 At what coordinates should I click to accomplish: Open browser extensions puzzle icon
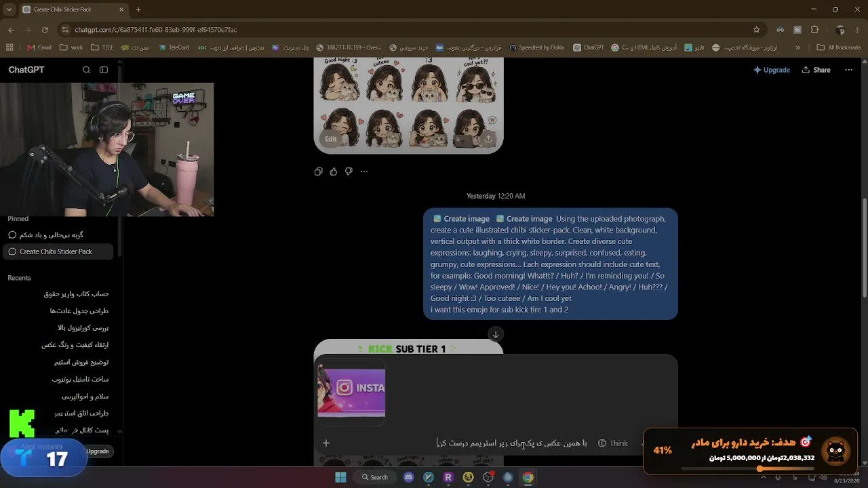(814, 30)
